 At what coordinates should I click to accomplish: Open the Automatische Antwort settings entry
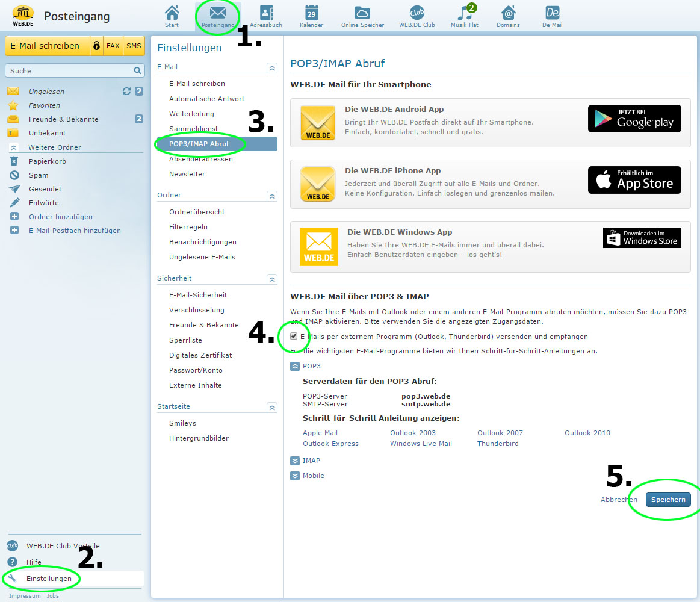click(x=206, y=99)
